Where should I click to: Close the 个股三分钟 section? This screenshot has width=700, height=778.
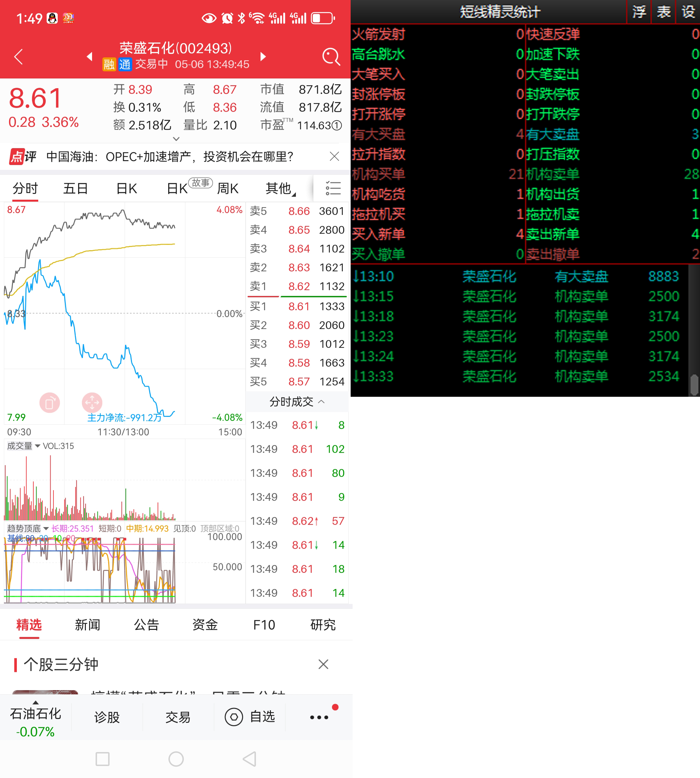click(x=323, y=664)
